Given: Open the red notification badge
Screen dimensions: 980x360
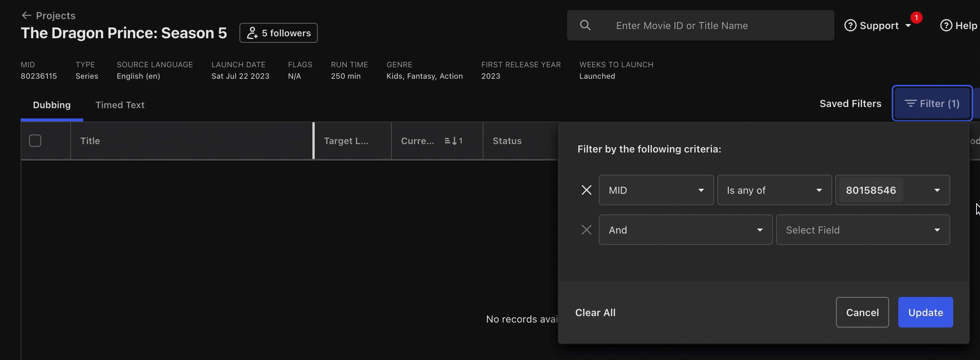Looking at the screenshot, I should coord(916,18).
